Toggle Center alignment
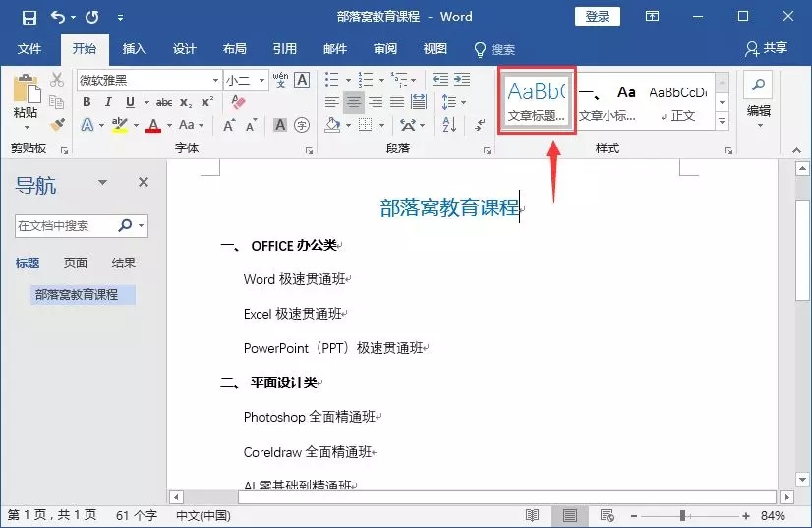The width and height of the screenshot is (812, 528). click(354, 102)
